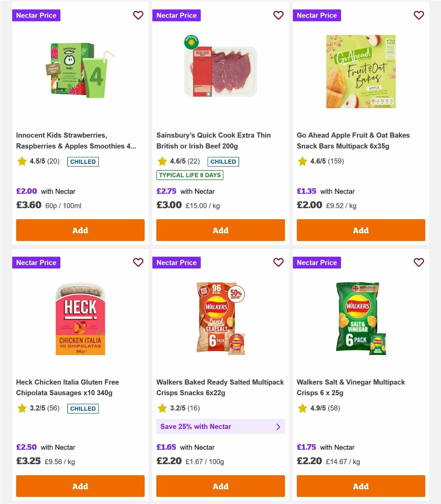441x504 pixels.
Task: Click the star icon beside Heck sausages rating
Action: pyautogui.click(x=22, y=408)
